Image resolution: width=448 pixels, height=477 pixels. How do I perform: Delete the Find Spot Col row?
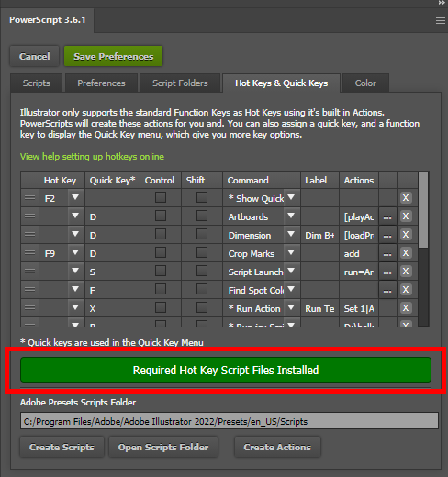pyautogui.click(x=406, y=290)
